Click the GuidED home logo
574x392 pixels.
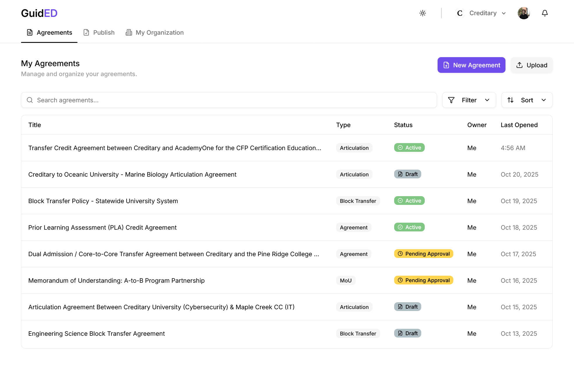[x=39, y=13]
